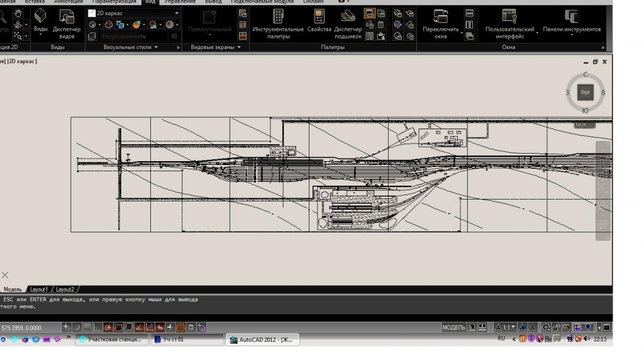The width and height of the screenshot is (644, 362).
Task: Click the Selection Cycling status icon
Action: point(201,327)
